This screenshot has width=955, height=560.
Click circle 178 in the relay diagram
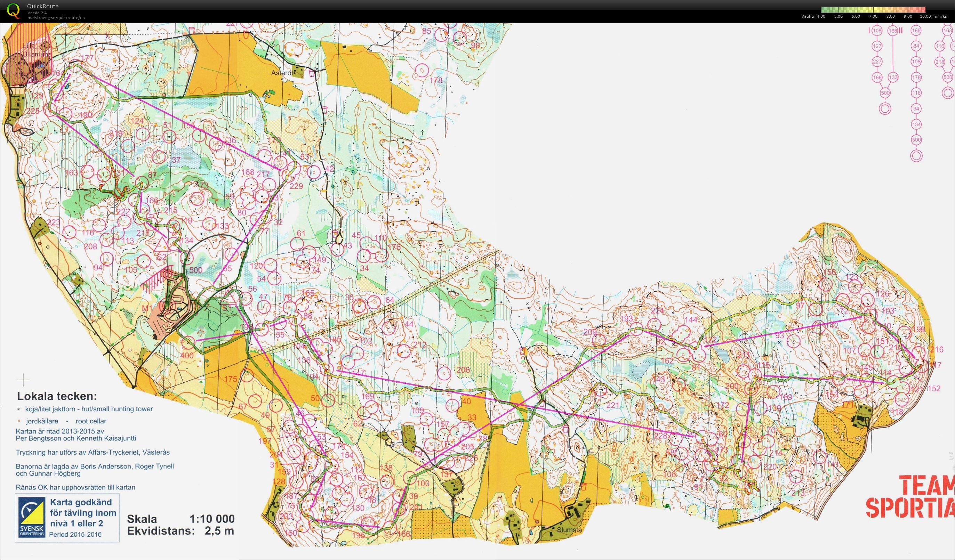(x=916, y=77)
